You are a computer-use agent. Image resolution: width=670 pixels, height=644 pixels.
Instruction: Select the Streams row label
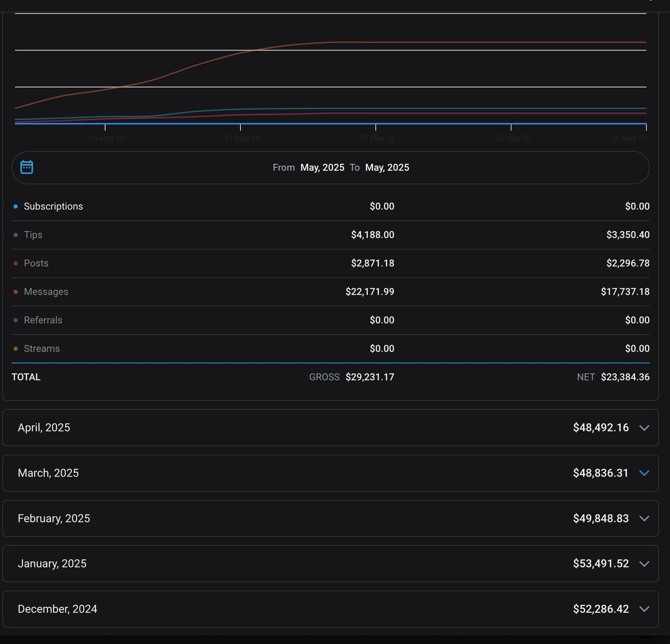pyautogui.click(x=42, y=349)
